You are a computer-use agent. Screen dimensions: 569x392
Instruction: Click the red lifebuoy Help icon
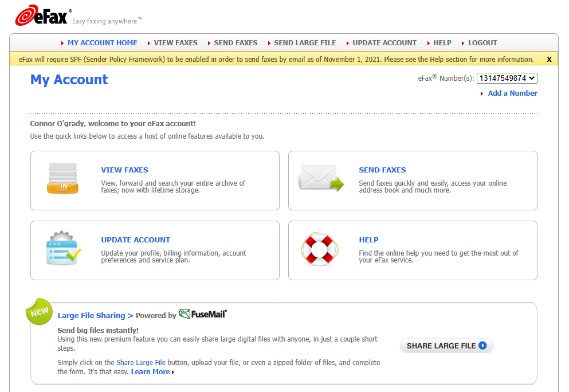coord(319,249)
